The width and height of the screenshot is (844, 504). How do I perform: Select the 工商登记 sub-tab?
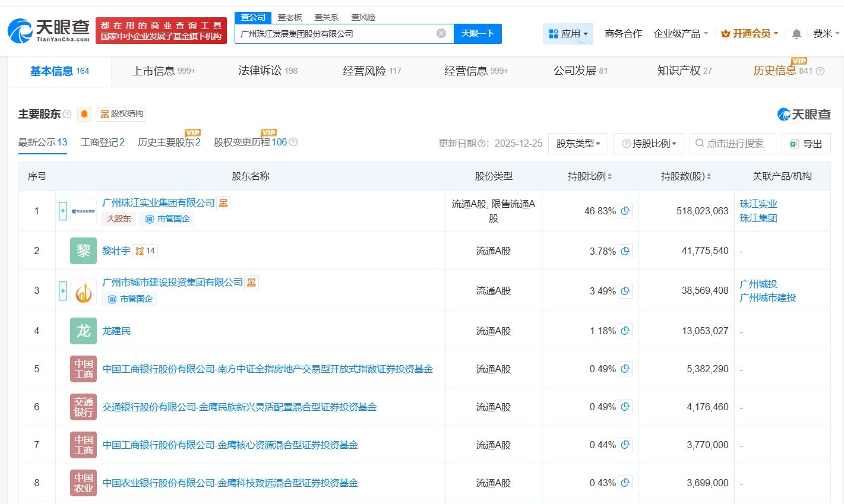click(x=102, y=142)
